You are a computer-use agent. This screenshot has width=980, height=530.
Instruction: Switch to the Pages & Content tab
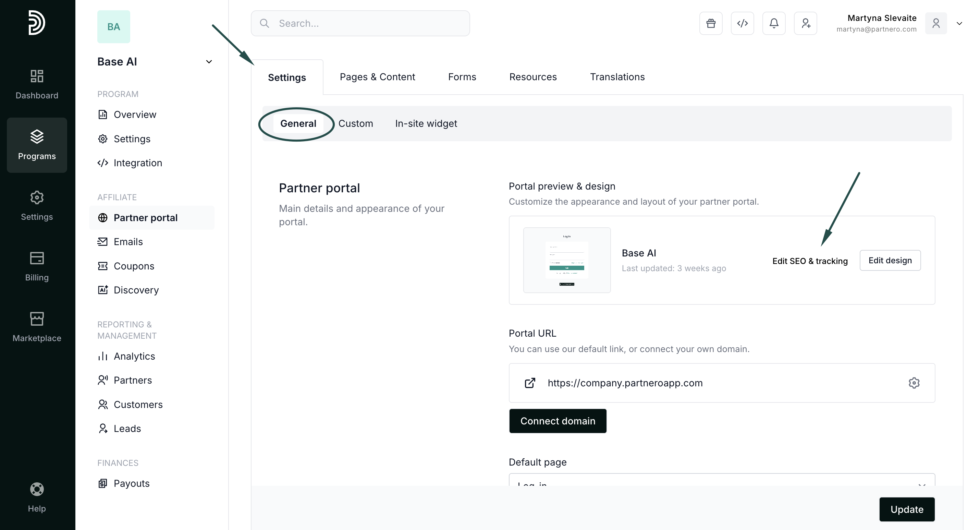(377, 77)
